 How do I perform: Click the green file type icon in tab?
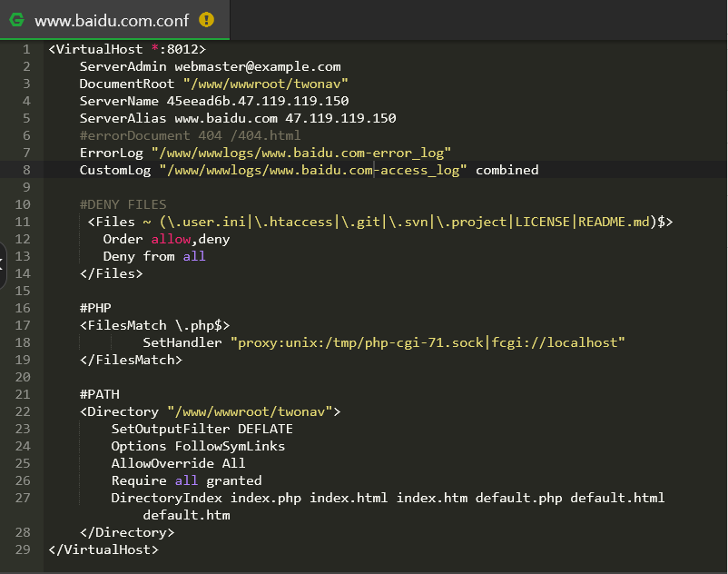click(x=16, y=19)
